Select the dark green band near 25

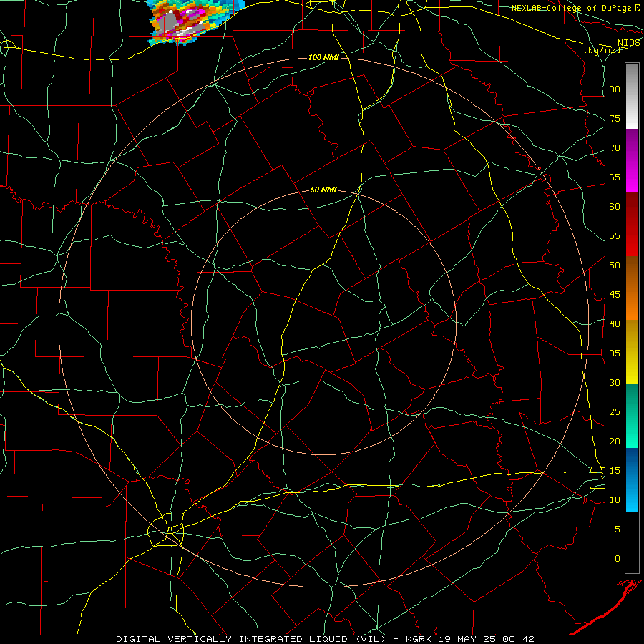point(632,399)
